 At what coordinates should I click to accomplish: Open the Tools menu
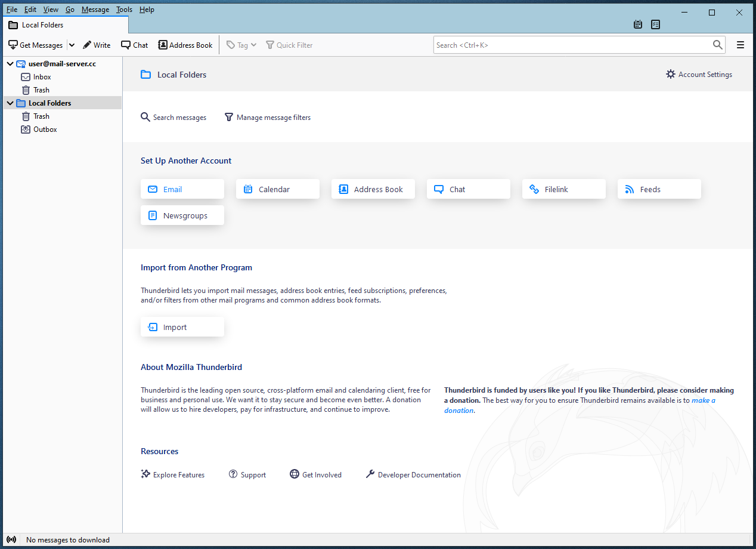click(124, 10)
